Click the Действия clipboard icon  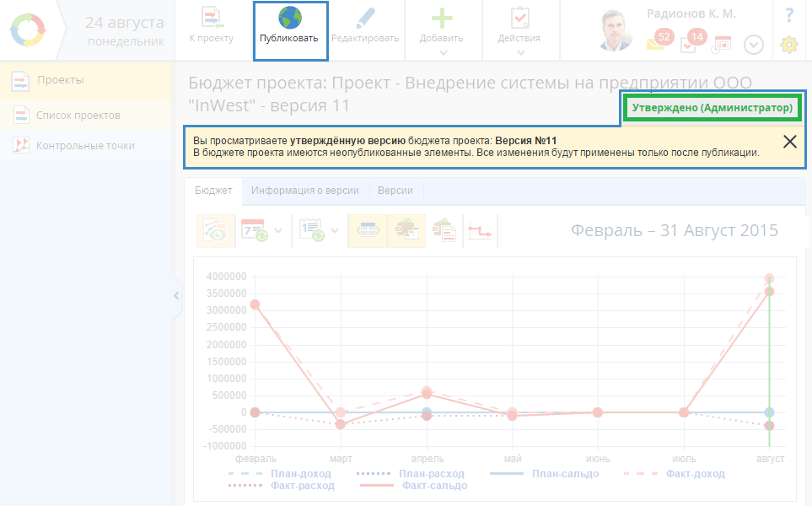pyautogui.click(x=520, y=19)
